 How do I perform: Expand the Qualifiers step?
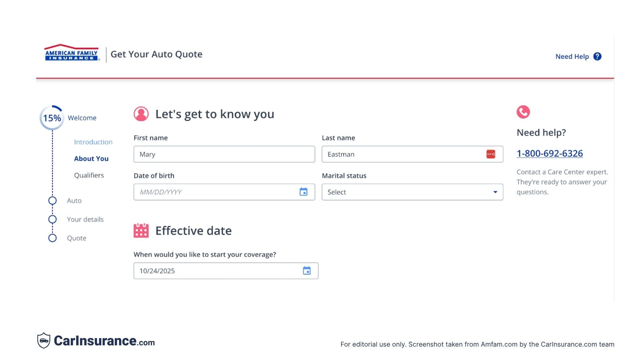89,175
